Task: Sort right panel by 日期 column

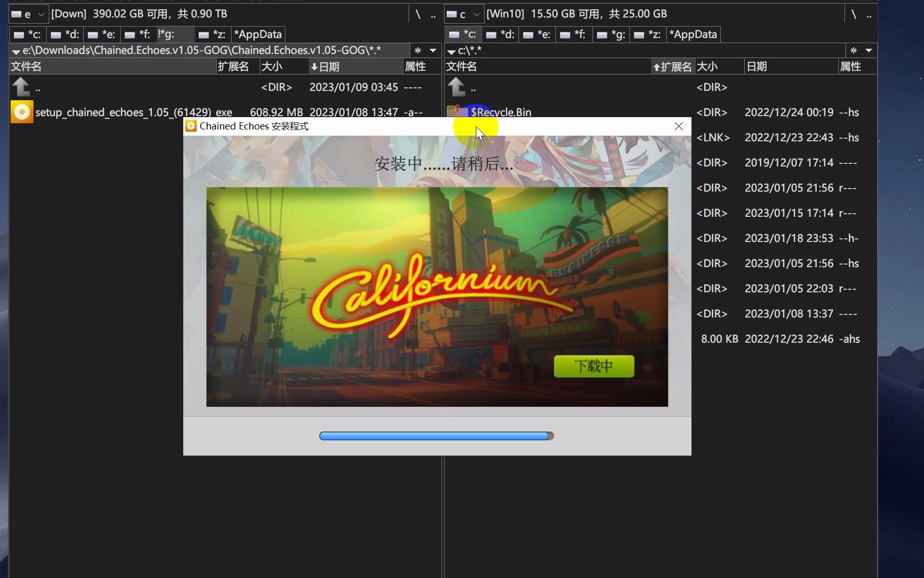Action: pos(791,66)
